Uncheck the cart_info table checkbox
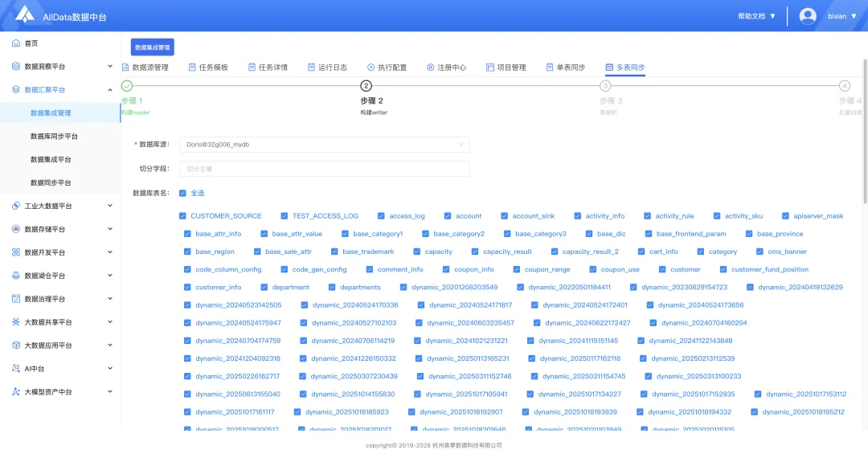 641,252
